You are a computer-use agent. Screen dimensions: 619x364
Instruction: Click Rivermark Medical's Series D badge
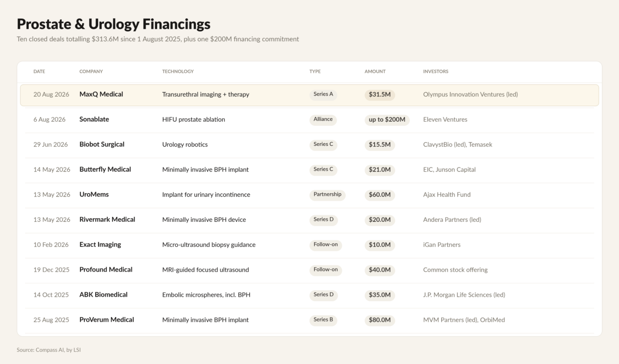323,219
